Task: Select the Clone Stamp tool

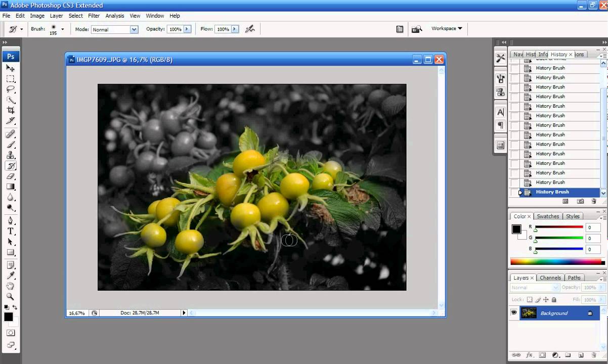Action: point(10,155)
